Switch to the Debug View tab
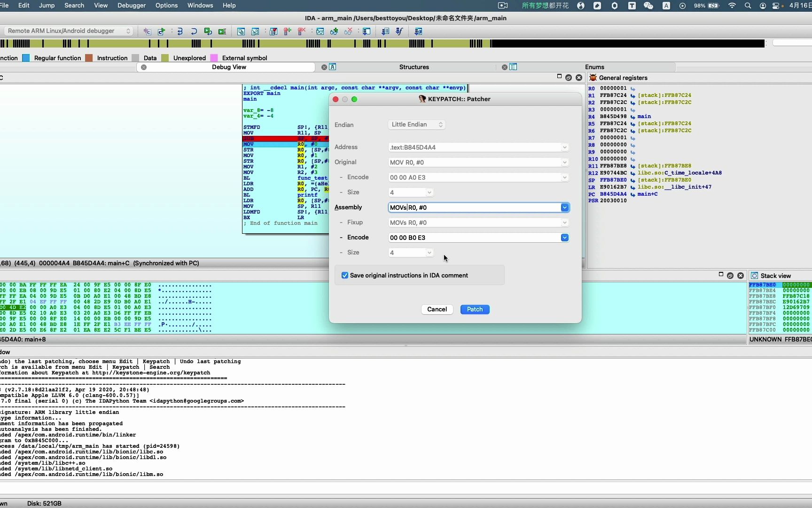Viewport: 812px width, 508px height. click(229, 67)
